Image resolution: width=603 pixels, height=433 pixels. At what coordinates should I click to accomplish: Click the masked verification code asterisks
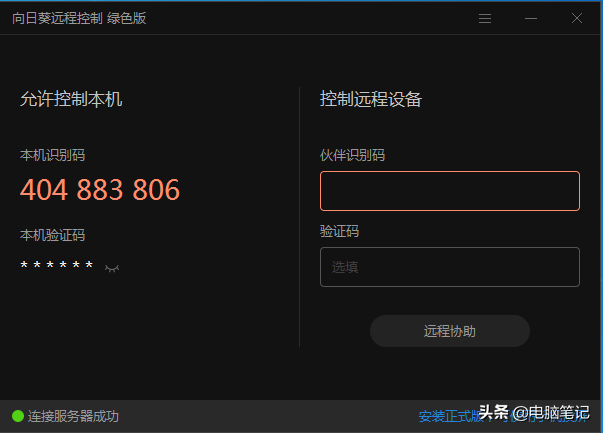57,265
